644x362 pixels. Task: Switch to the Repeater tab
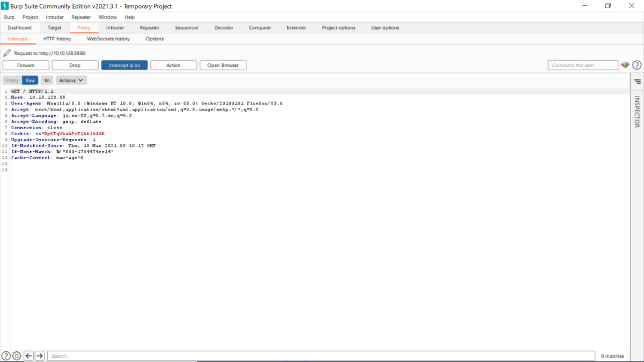(150, 28)
